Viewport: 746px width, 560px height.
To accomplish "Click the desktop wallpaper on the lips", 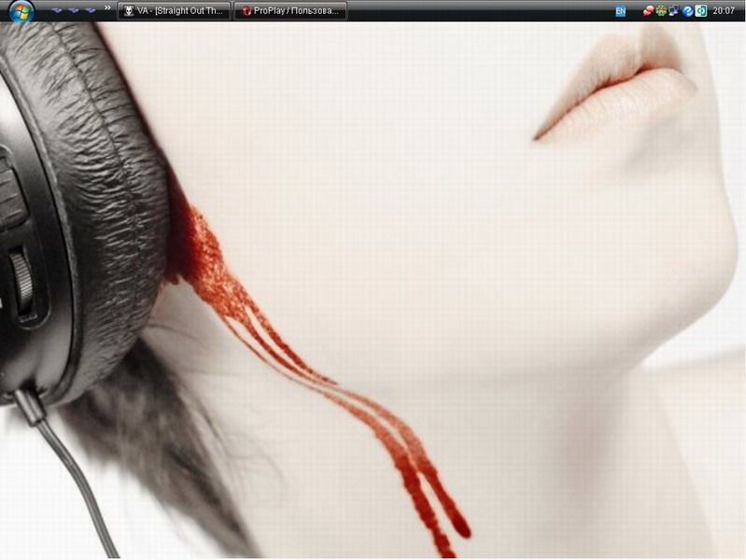I will tap(616, 84).
